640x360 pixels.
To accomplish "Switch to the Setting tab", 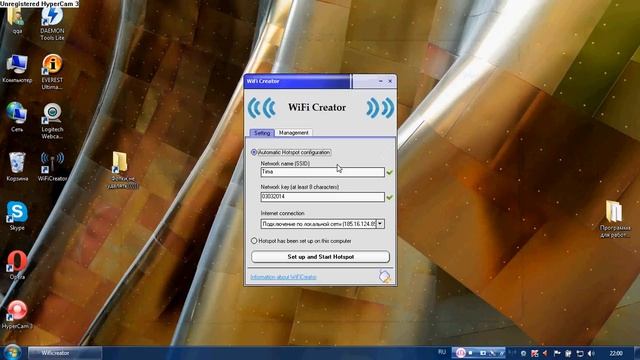I will pos(262,133).
